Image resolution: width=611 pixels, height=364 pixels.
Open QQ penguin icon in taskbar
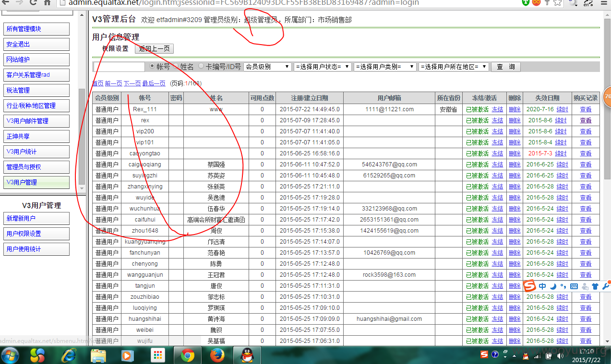tap(247, 355)
